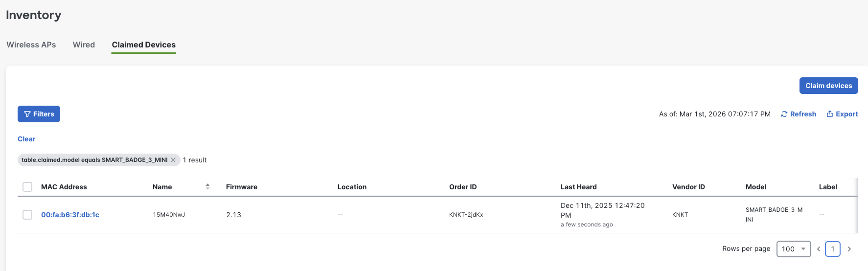
Task: Go to next page arrow
Action: click(x=849, y=249)
